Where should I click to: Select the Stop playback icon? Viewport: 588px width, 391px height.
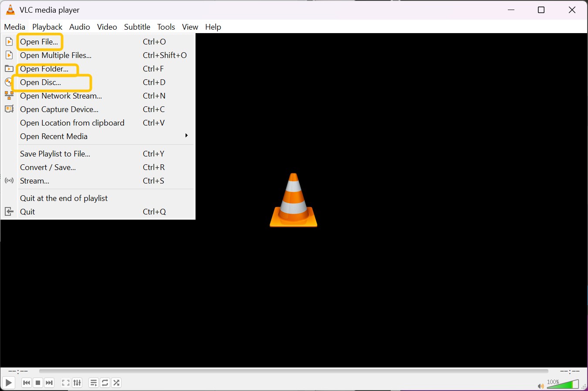[x=38, y=383]
